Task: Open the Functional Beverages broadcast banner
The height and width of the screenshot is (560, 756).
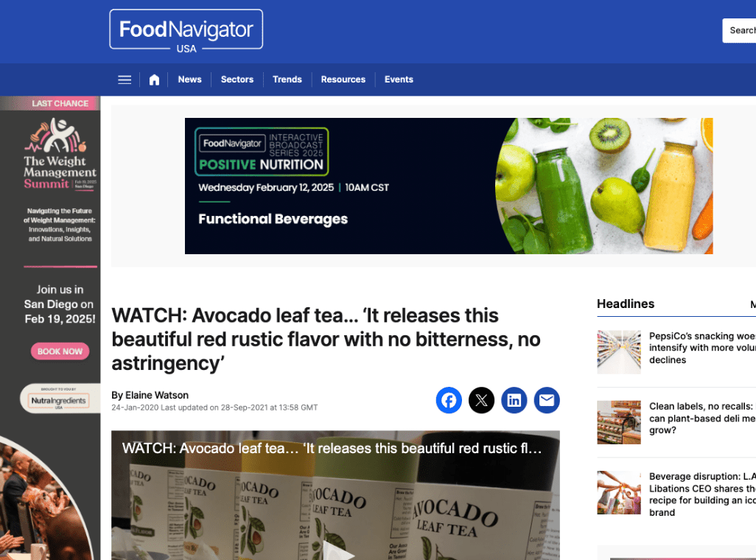Action: [x=449, y=186]
